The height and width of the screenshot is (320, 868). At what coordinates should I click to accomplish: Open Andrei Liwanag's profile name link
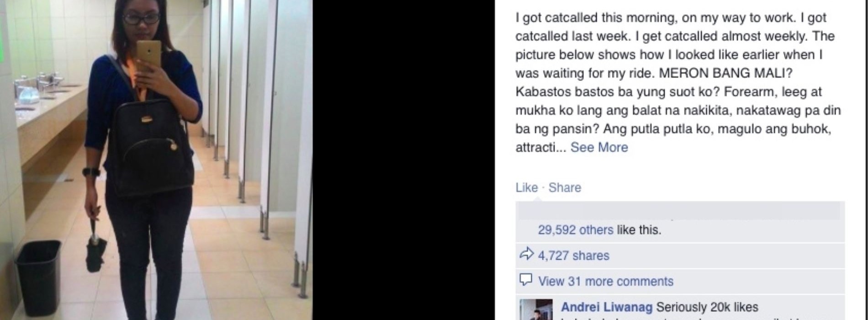[x=607, y=307]
